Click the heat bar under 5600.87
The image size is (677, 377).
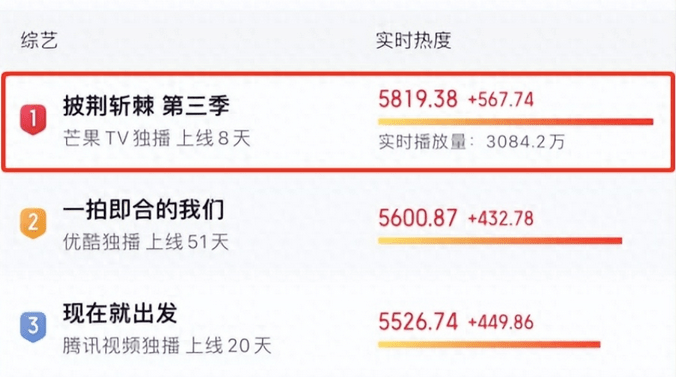tap(500, 241)
